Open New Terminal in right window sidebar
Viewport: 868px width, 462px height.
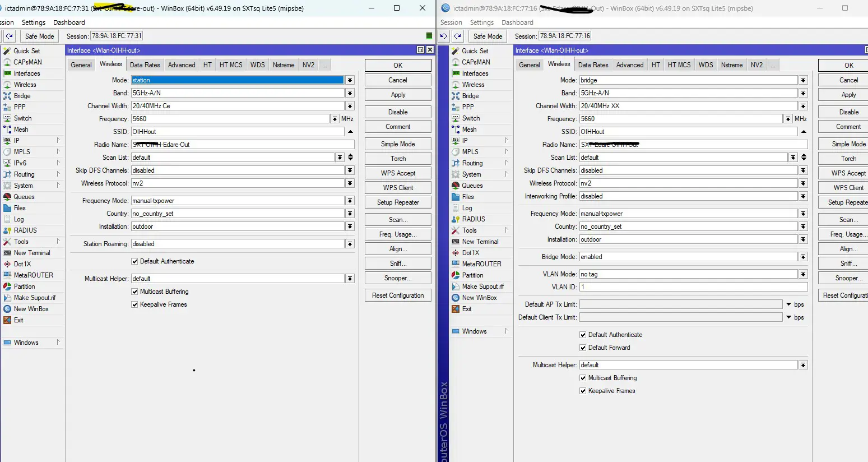pos(480,242)
